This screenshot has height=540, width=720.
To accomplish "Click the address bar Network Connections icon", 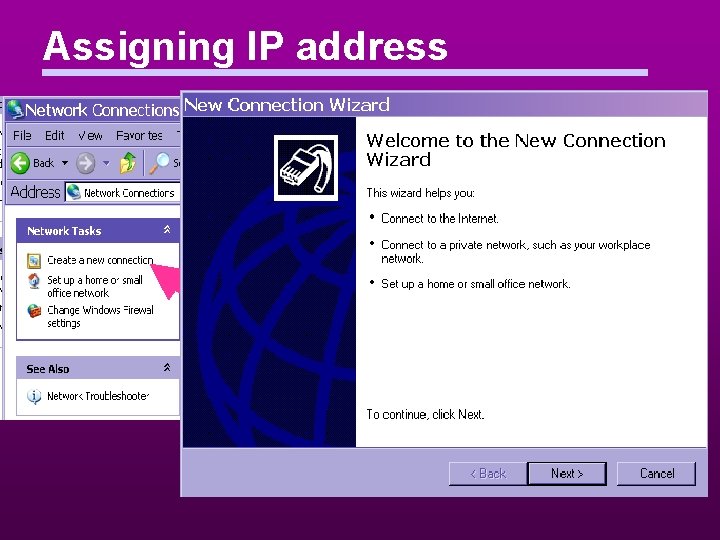I will coord(73,192).
